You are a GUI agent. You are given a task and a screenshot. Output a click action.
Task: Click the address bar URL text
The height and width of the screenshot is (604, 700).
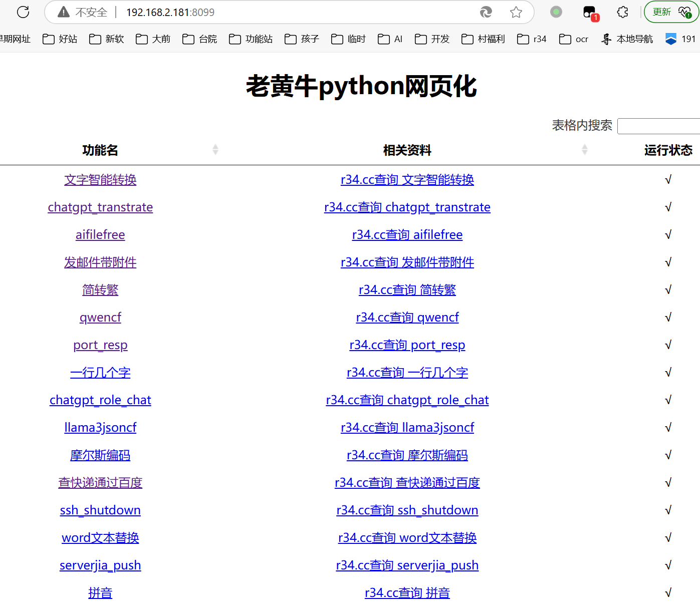pyautogui.click(x=170, y=12)
